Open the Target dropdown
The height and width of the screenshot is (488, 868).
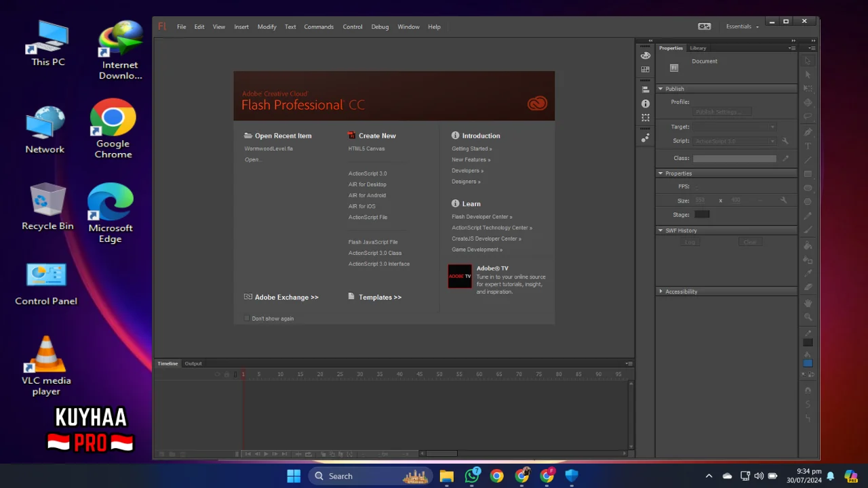coord(734,127)
